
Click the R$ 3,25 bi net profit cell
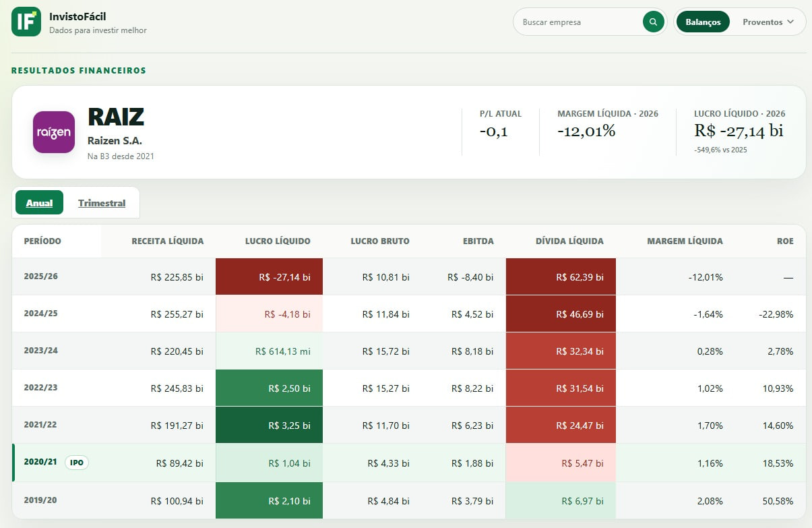[269, 425]
